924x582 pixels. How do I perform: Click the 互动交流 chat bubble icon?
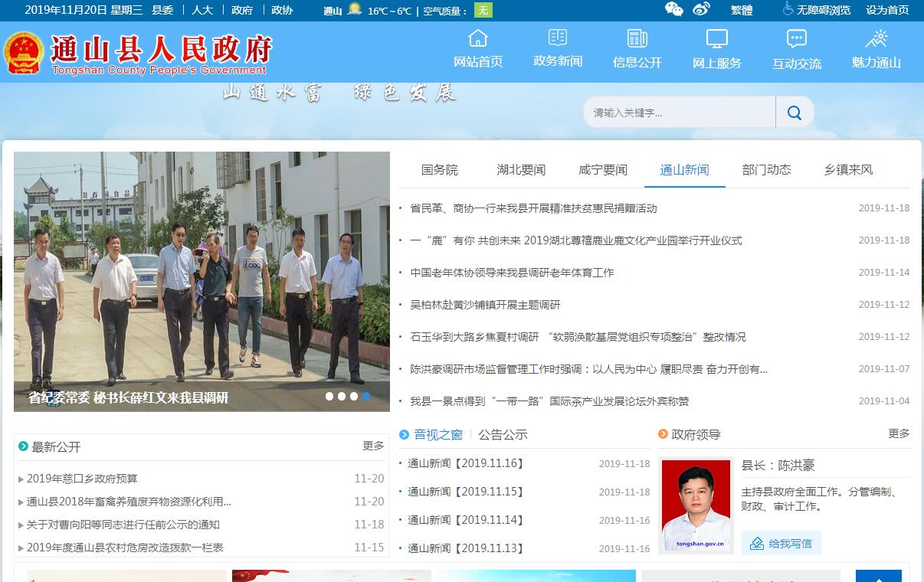pos(796,39)
